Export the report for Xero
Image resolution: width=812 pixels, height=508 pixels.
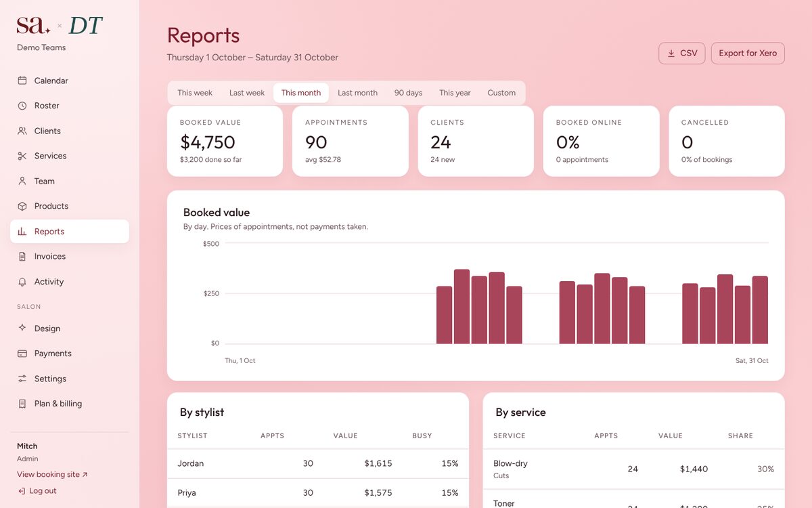click(748, 54)
